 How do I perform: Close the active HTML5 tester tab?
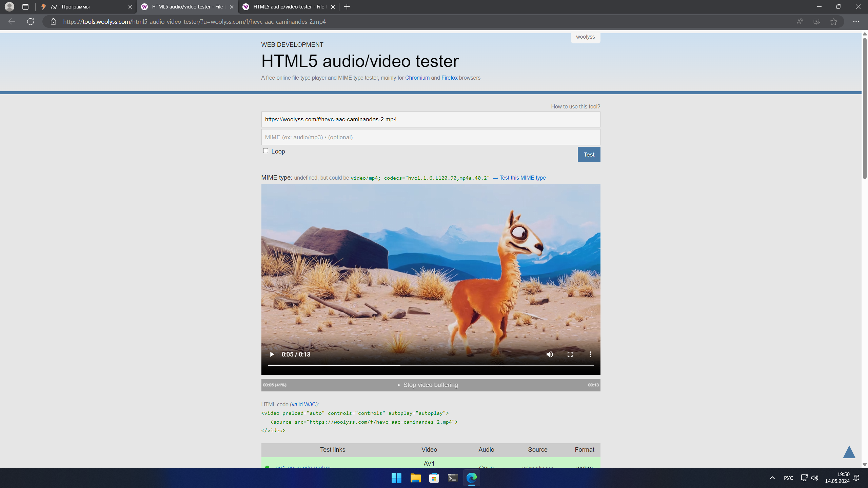(232, 7)
